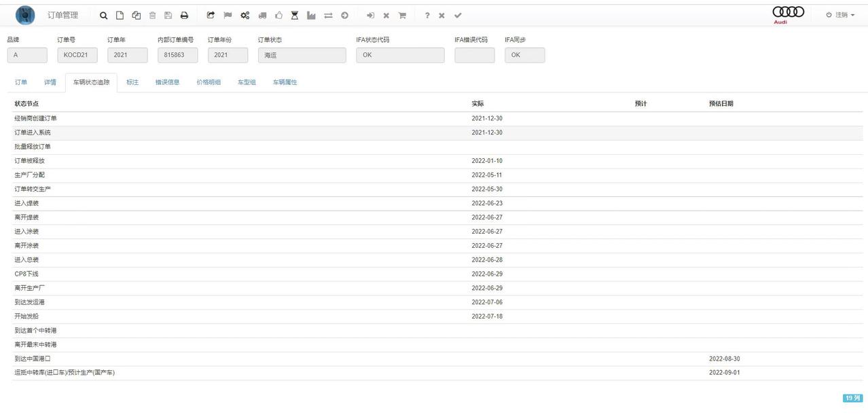Click the circled right-arrow icon
Image resolution: width=868 pixels, height=417 pixels.
coord(344,15)
